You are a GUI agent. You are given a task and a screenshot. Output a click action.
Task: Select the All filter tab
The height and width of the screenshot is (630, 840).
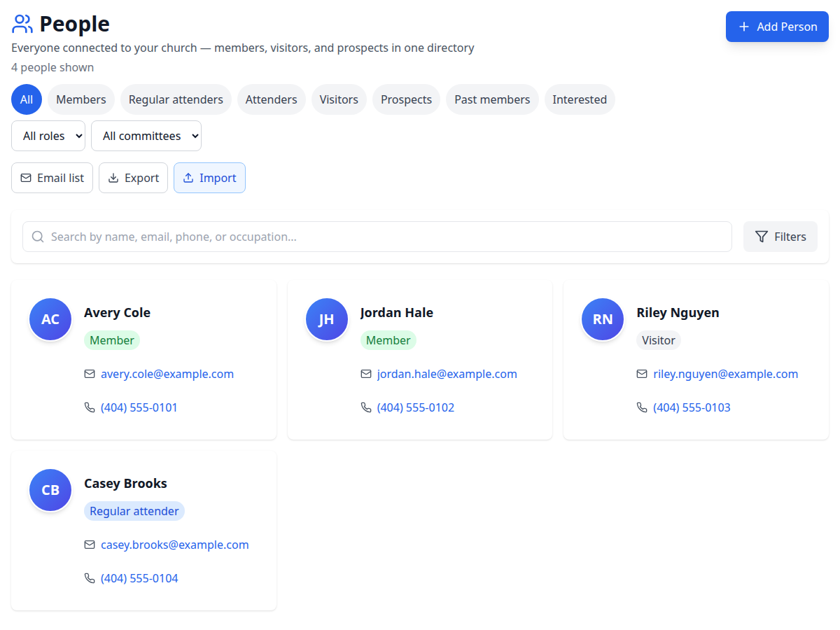pos(27,99)
